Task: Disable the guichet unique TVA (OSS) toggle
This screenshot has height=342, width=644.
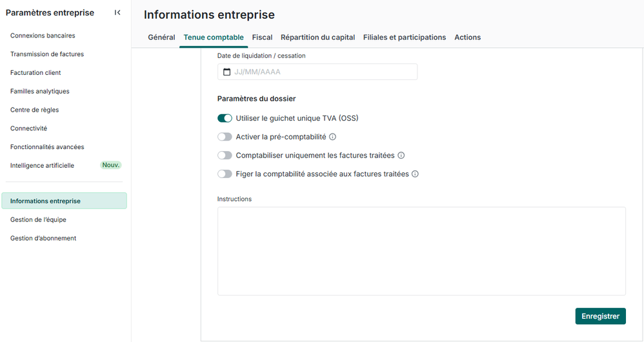Action: click(x=225, y=118)
